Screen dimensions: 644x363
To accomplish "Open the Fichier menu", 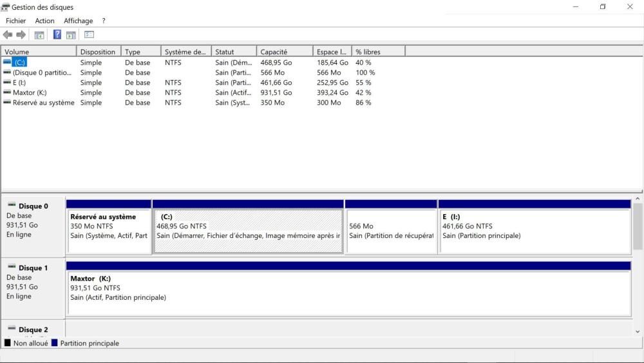I will tap(15, 21).
